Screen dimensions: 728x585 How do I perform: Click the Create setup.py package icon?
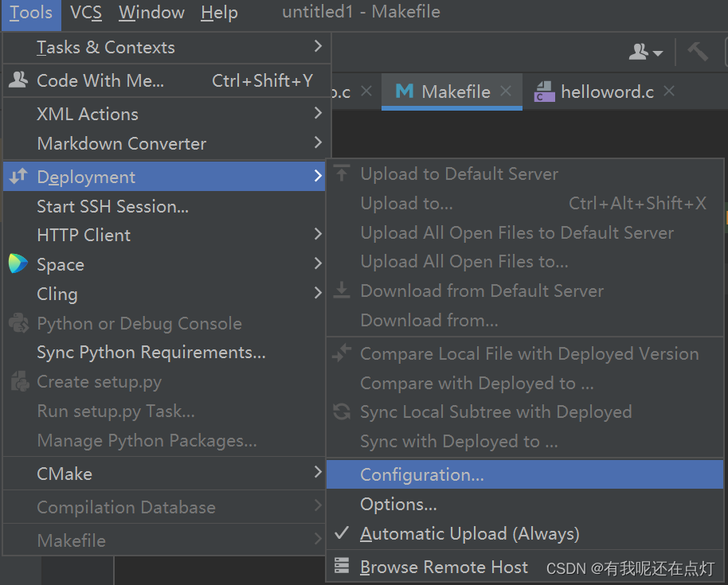pos(18,381)
